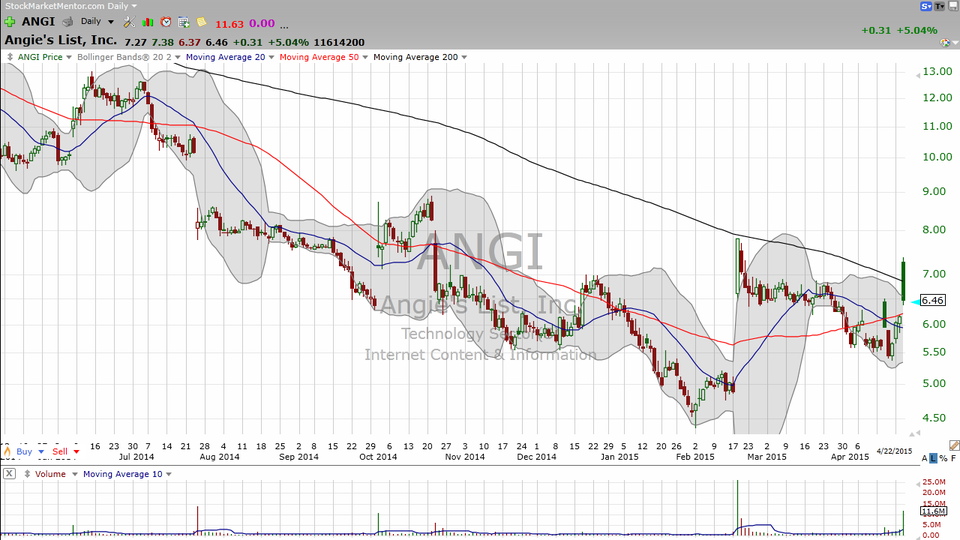
Task: Expand the Moving Average 20 dropdown
Action: coord(272,57)
